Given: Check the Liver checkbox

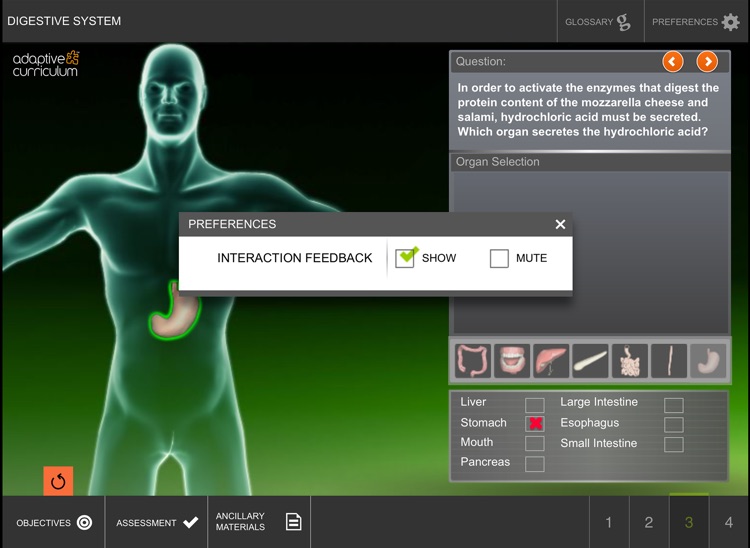Looking at the screenshot, I should click(x=534, y=405).
